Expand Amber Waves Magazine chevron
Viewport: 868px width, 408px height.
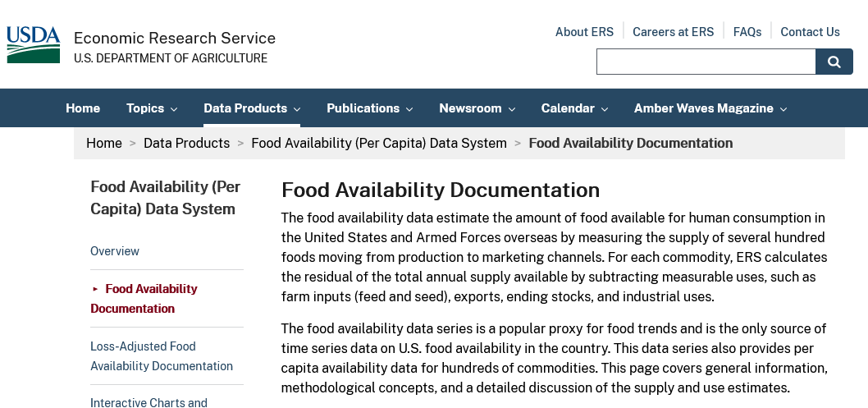coord(783,109)
